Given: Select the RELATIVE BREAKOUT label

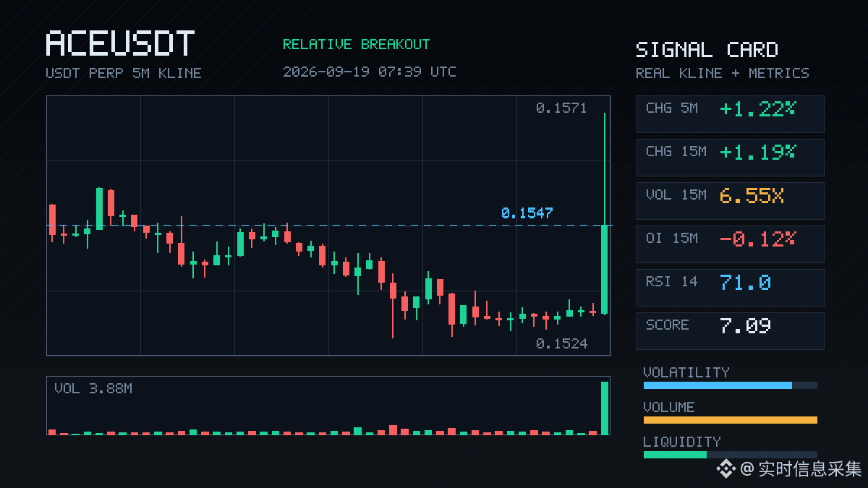Looking at the screenshot, I should (x=356, y=44).
